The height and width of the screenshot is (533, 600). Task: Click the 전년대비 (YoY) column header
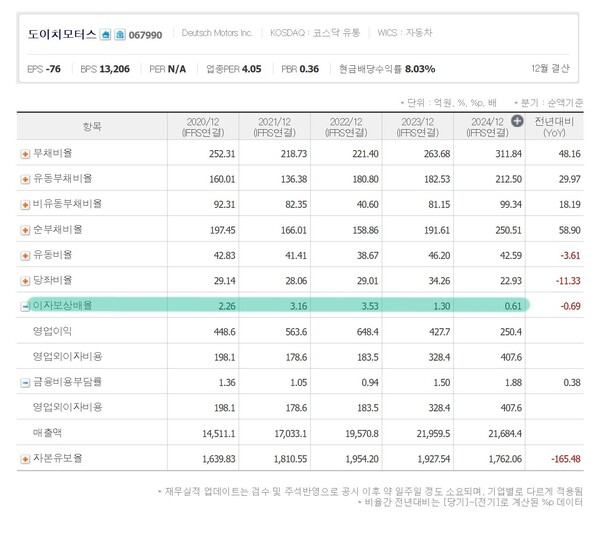(554, 127)
